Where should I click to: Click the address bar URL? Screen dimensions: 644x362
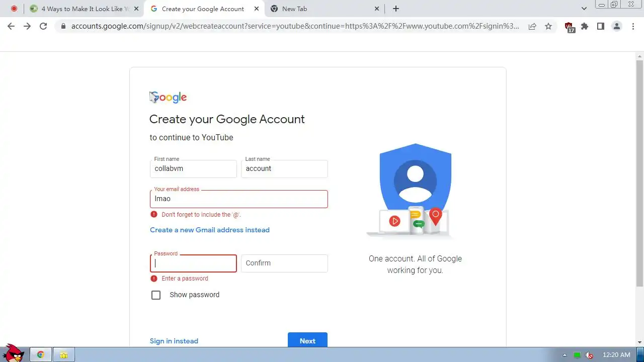coord(295,26)
